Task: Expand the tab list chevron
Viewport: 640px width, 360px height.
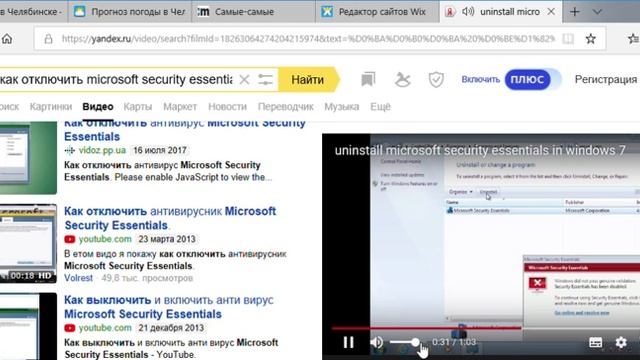Action: (597, 12)
